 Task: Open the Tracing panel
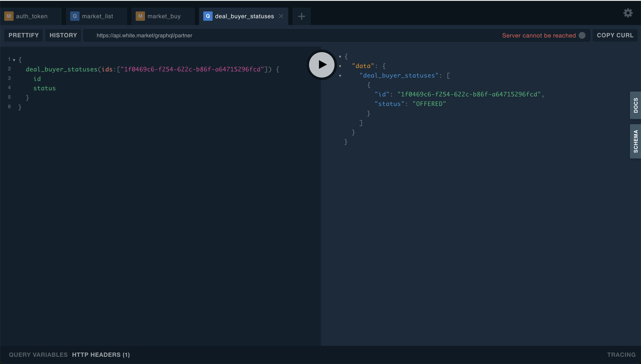click(x=621, y=355)
